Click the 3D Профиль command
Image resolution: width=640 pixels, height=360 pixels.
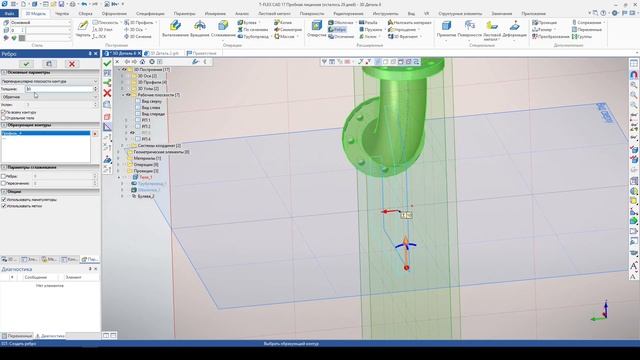[139, 23]
